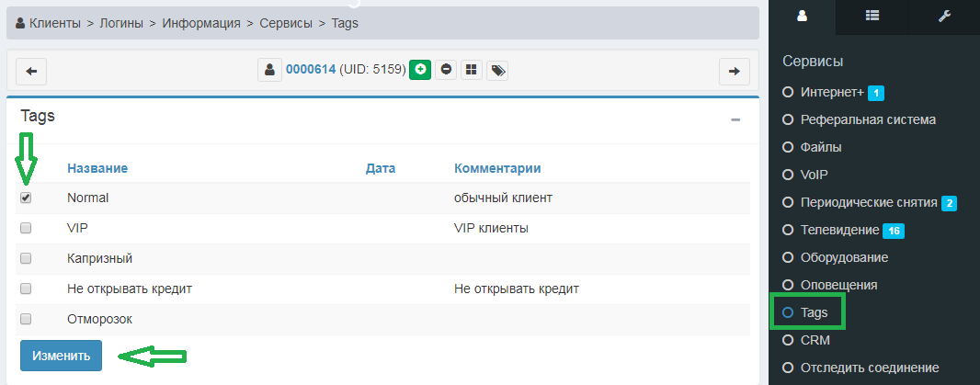Switch to the wrench settings sidebar tab
The width and height of the screenshot is (980, 385).
coord(943,16)
